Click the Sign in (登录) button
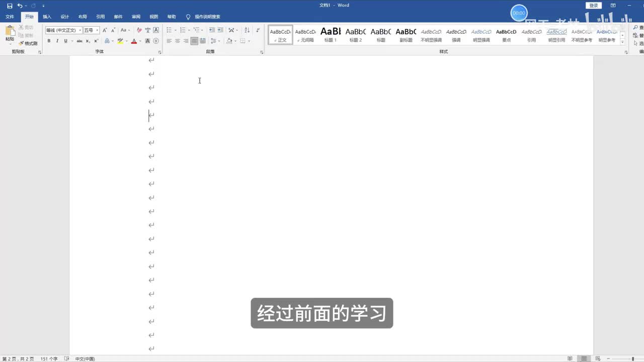The height and width of the screenshot is (362, 644). [x=594, y=6]
